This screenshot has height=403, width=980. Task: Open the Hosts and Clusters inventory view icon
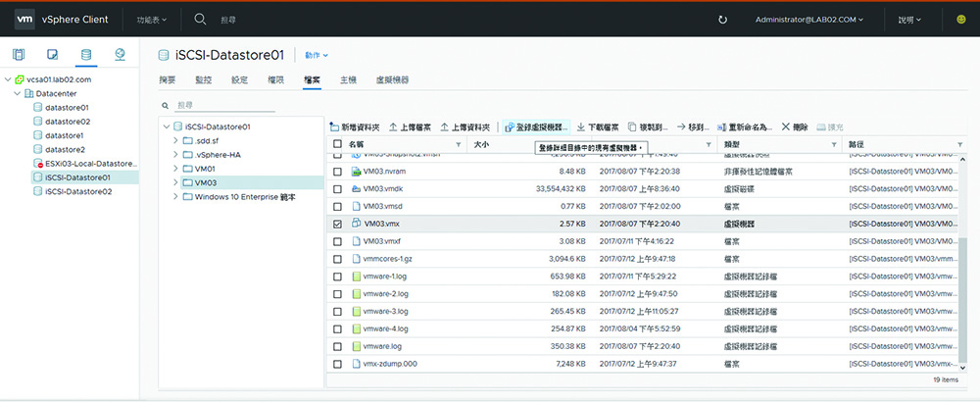[19, 55]
